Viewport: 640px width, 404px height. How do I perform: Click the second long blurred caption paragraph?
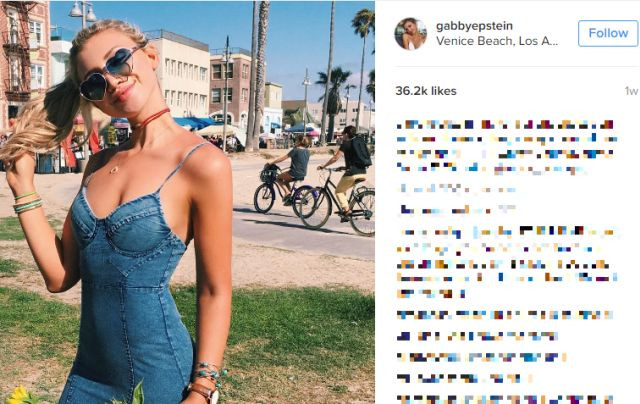pyautogui.click(x=508, y=262)
